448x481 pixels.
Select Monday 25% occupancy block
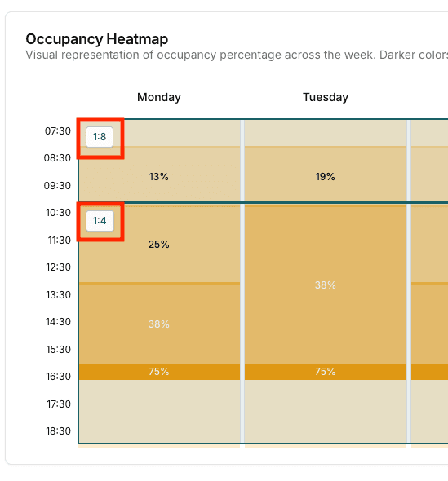pyautogui.click(x=159, y=244)
